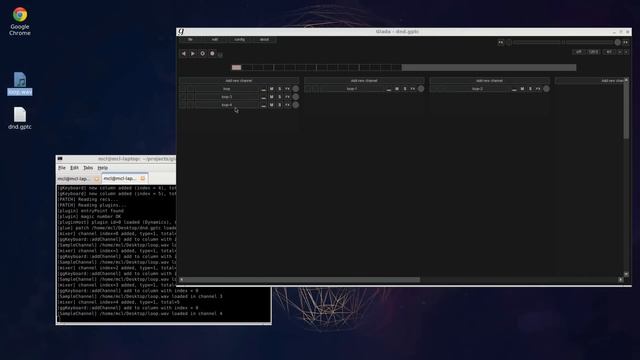Viewport: 640px width, 360px height.
Task: Open the Edit menu in terminal window
Action: click(x=74, y=168)
